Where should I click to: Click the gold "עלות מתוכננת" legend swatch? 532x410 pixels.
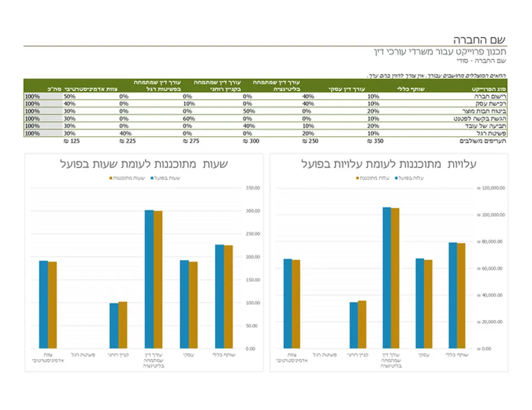coord(358,178)
